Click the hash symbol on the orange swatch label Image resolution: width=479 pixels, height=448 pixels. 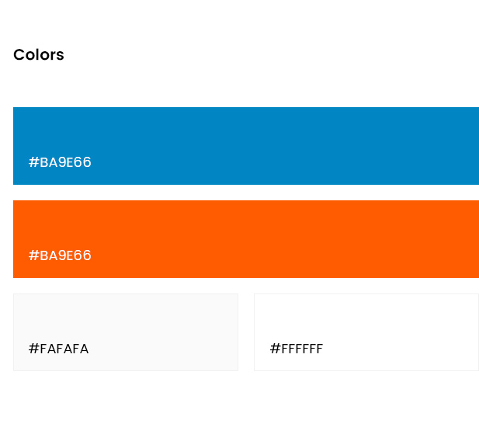(x=33, y=255)
